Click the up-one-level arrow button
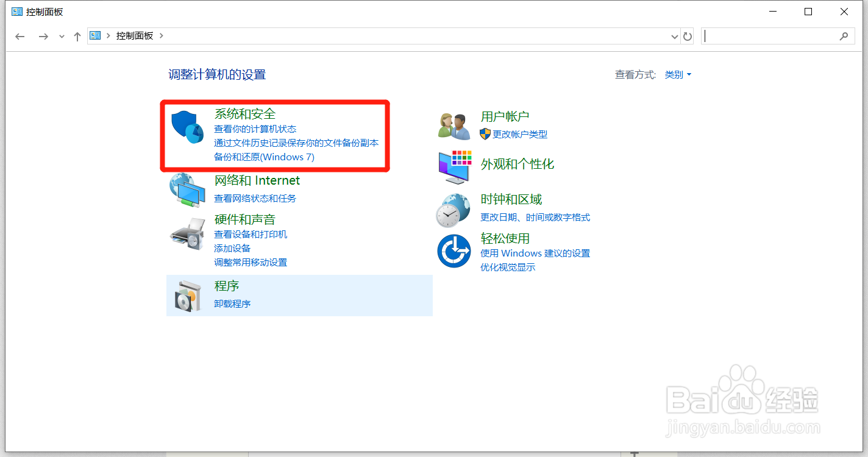The image size is (868, 457). pyautogui.click(x=77, y=37)
